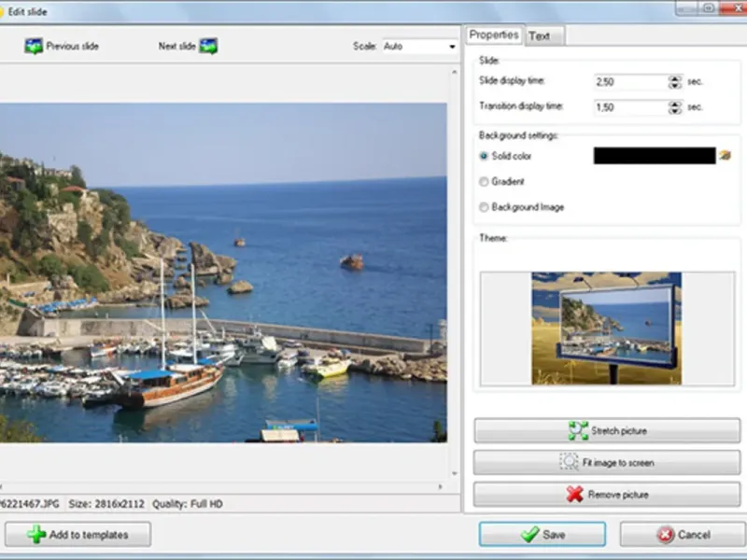The height and width of the screenshot is (560, 747).
Task: Click the JPG file name in status bar
Action: 30,504
